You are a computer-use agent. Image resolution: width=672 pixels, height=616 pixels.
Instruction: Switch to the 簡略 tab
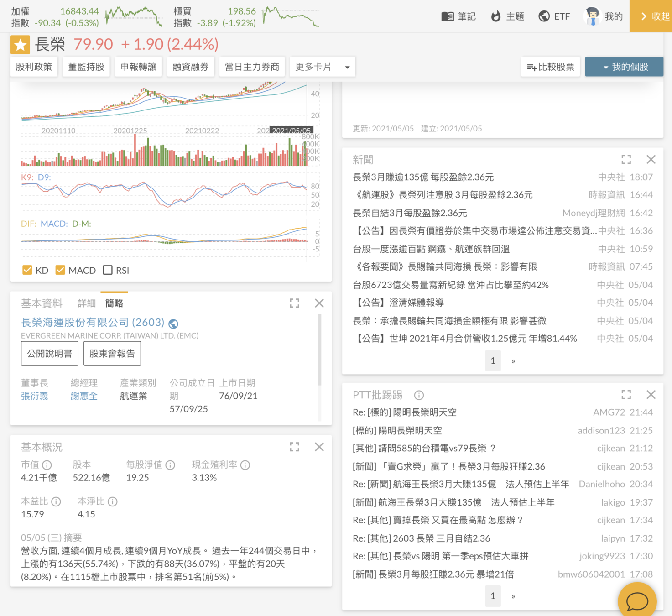(x=114, y=303)
